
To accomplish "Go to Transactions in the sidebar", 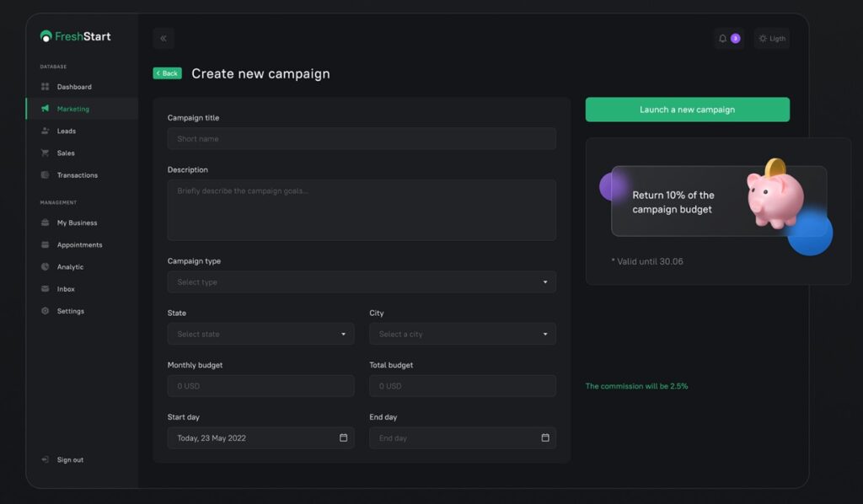I will [x=77, y=175].
